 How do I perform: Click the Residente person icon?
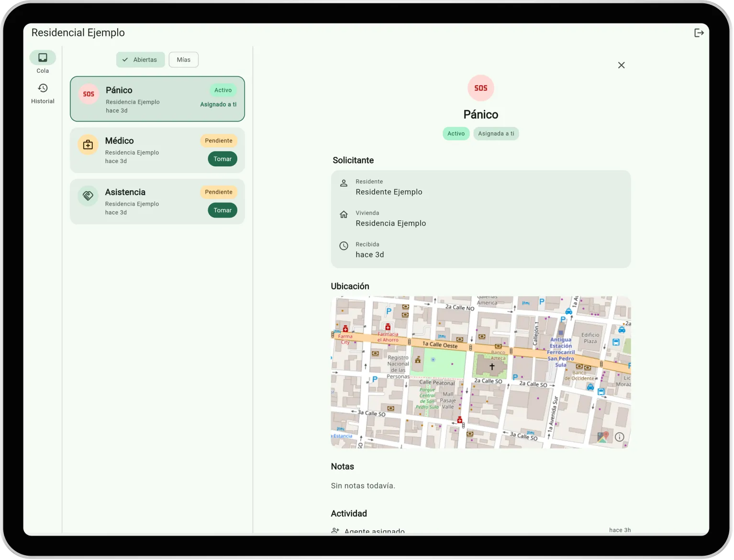[344, 183]
